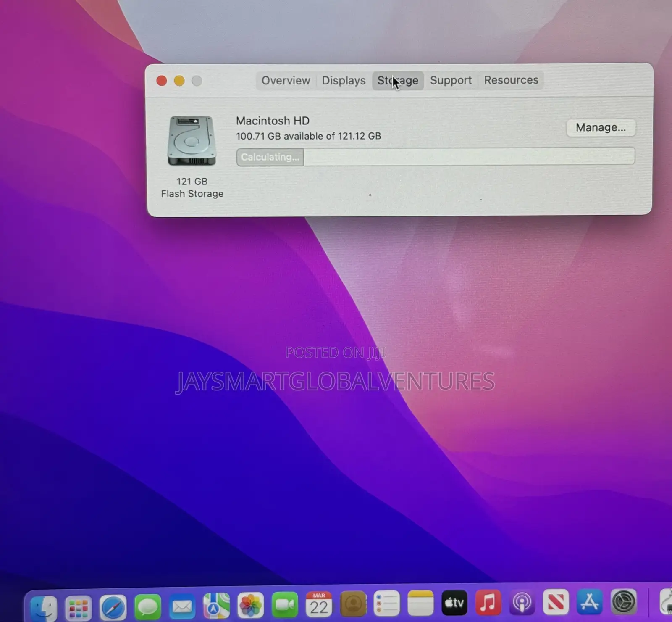672x622 pixels.
Task: Open Maps from the Dock
Action: (216, 606)
